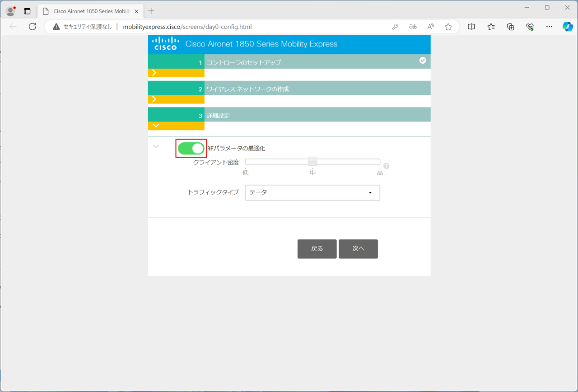Open the favorites list
578x392 pixels.
[x=491, y=27]
